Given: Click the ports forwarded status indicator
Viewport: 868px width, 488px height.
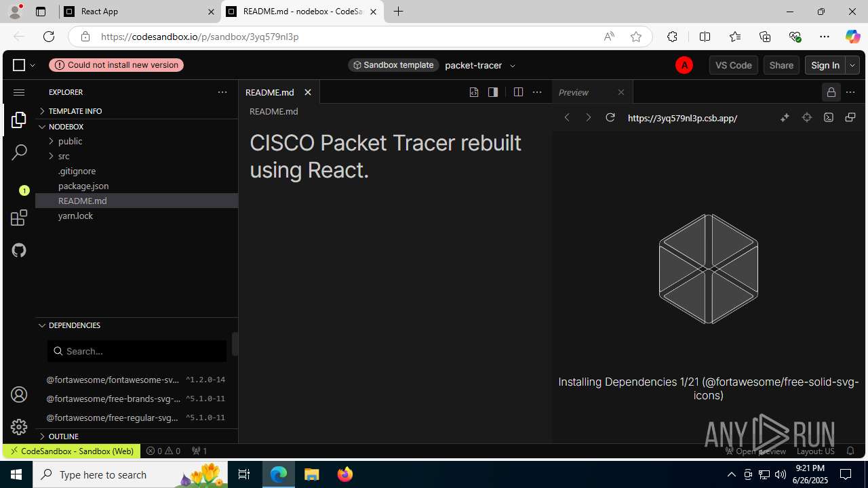Looking at the screenshot, I should coord(199,451).
